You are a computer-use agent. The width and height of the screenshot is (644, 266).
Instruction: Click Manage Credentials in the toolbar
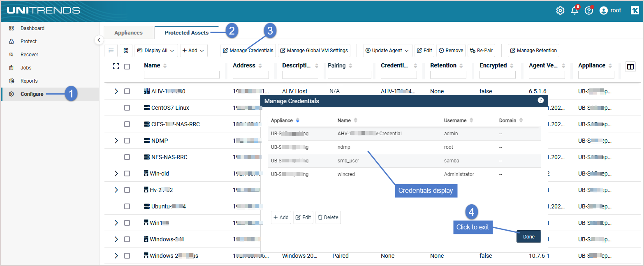pos(248,51)
